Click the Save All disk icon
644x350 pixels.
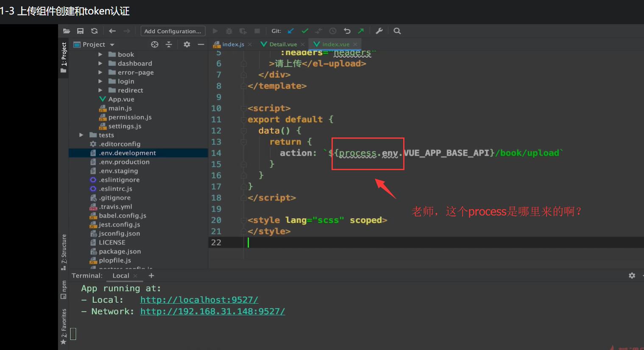[x=80, y=31]
